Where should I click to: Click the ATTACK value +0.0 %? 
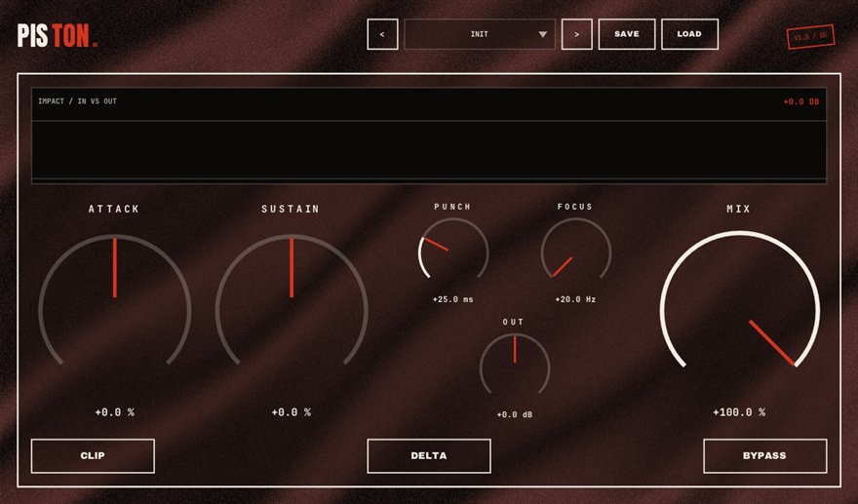[x=115, y=412]
